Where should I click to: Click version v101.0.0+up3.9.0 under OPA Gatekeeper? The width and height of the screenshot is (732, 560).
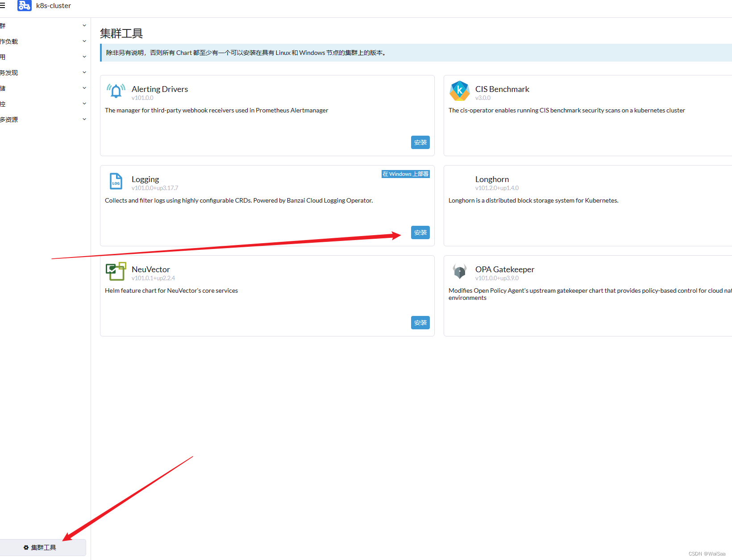click(497, 278)
